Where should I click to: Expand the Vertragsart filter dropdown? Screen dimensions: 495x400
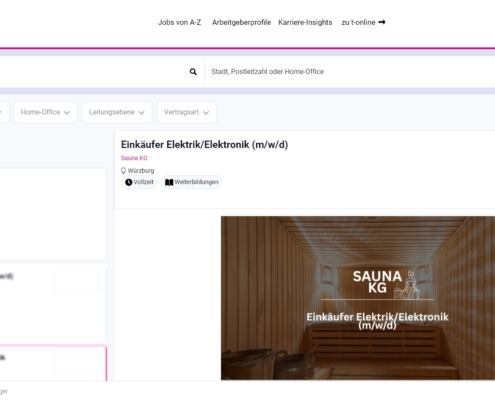[187, 112]
